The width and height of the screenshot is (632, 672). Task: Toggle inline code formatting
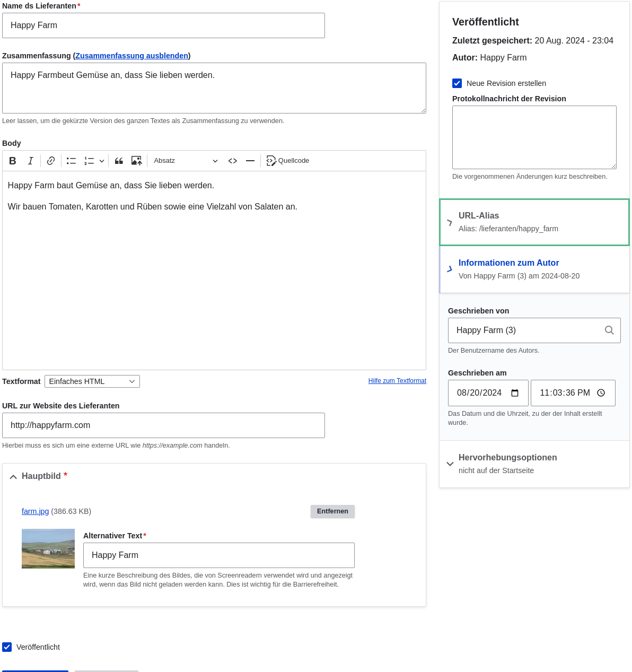click(x=233, y=161)
